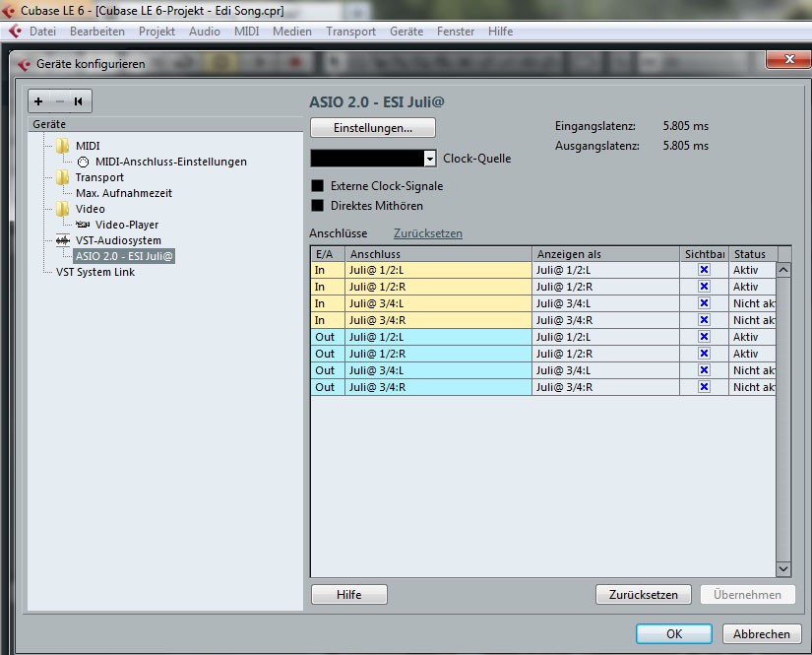Open the Clock-Quelle dropdown
The width and height of the screenshot is (812, 655).
tap(429, 159)
